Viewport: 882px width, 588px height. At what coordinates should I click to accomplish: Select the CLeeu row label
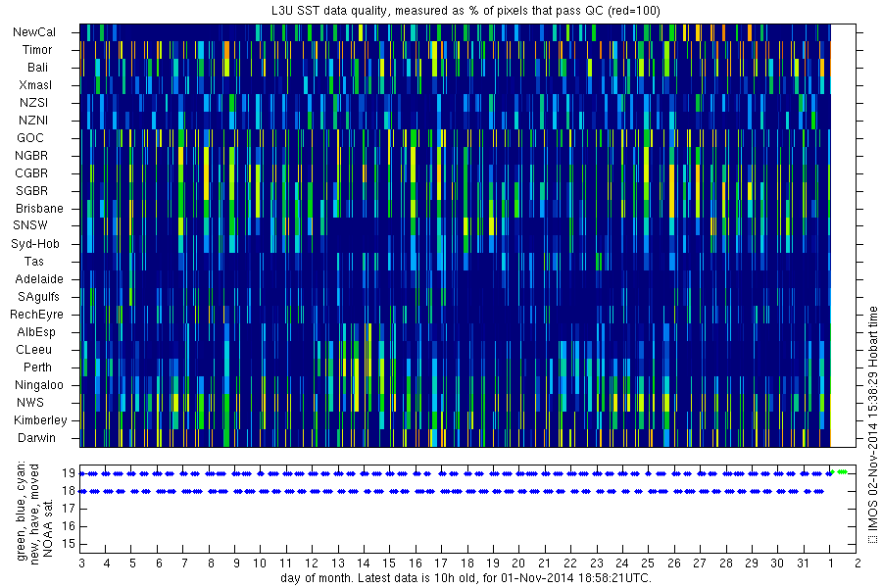coord(33,350)
